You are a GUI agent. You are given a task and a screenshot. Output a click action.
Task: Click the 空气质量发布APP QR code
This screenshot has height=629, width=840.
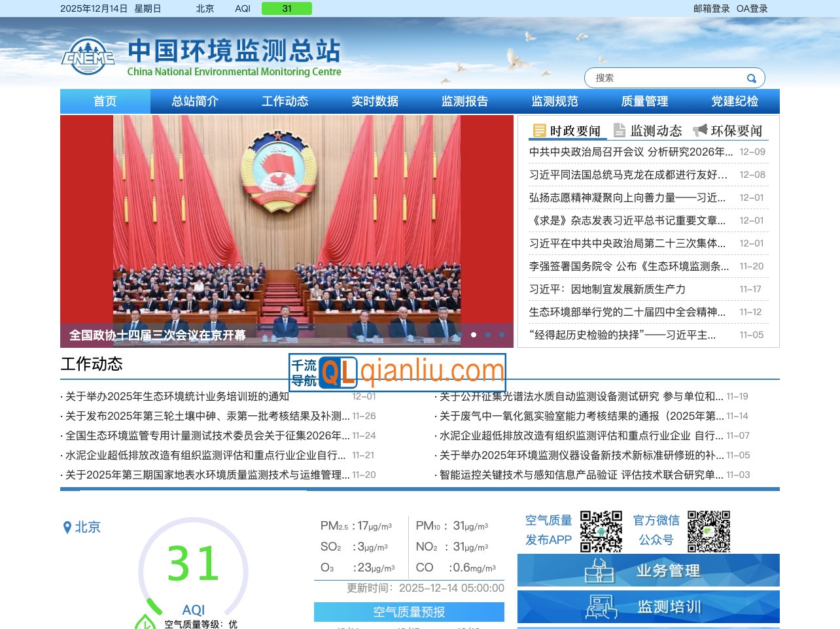coord(601,531)
